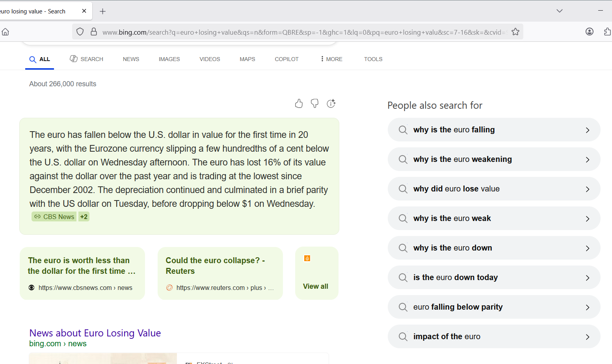612x364 pixels.
Task: Click magnifier icon beside why is the euro falling
Action: (x=403, y=130)
